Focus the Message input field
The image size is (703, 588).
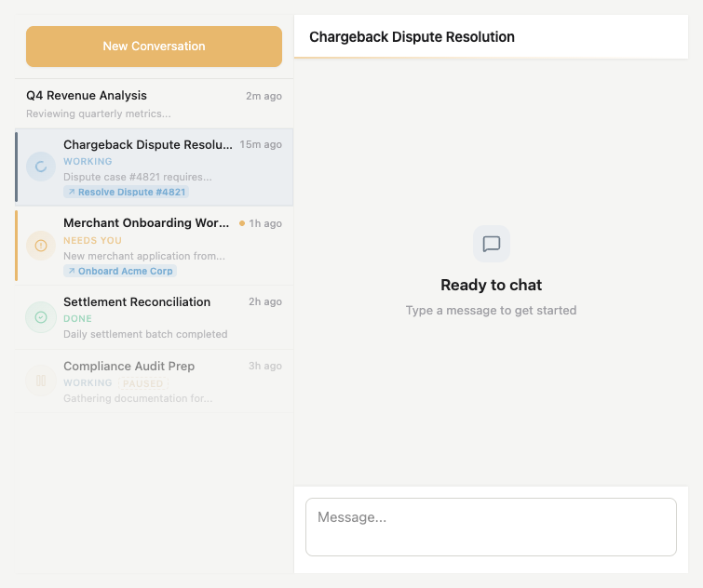point(491,527)
